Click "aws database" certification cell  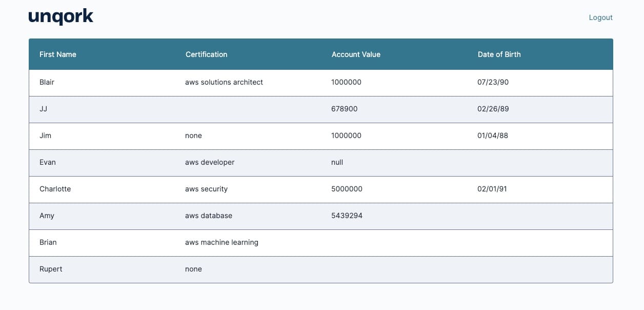[x=209, y=216]
